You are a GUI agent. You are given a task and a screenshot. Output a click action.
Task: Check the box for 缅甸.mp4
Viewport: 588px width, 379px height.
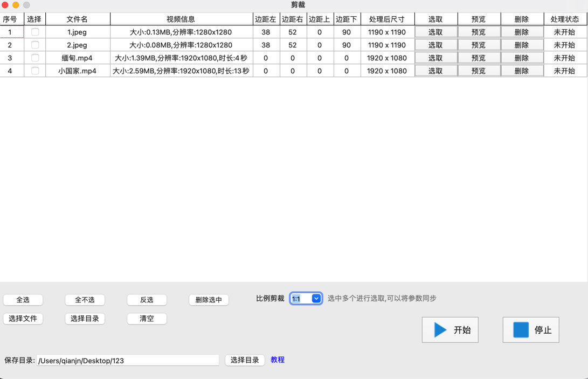point(35,58)
